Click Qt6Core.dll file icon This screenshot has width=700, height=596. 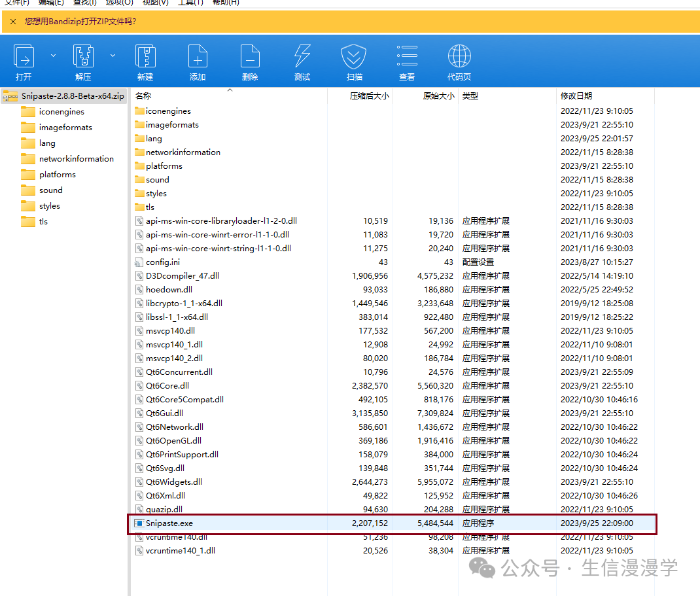click(x=139, y=386)
